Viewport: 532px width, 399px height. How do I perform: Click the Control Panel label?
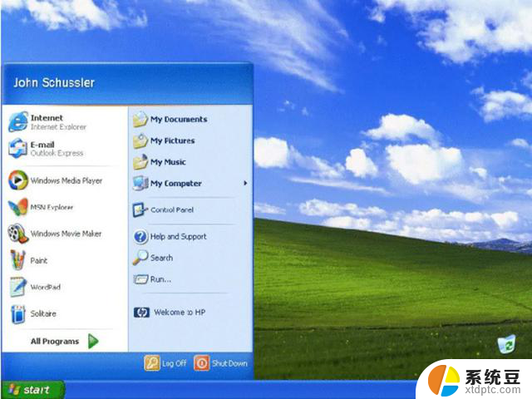click(172, 210)
